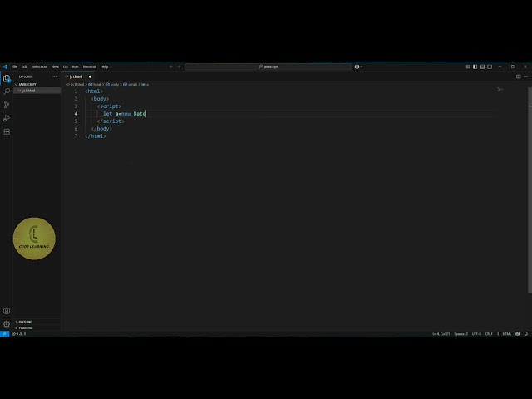This screenshot has width=532, height=399.
Task: Open the Run and Debug view
Action: coord(7,118)
